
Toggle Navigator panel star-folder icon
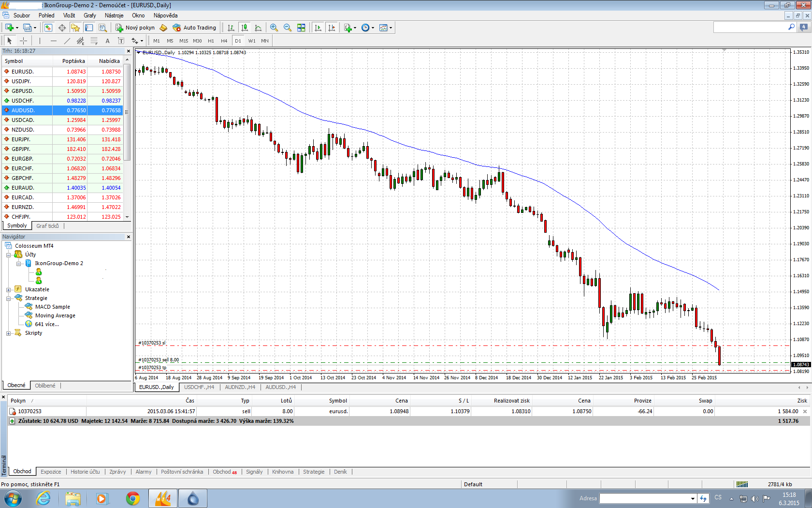pos(75,28)
